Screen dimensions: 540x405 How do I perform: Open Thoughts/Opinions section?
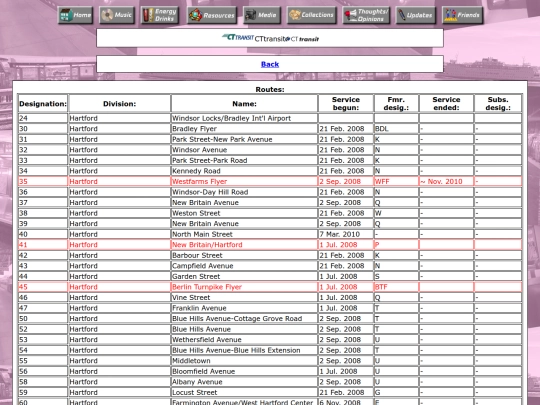pos(366,15)
